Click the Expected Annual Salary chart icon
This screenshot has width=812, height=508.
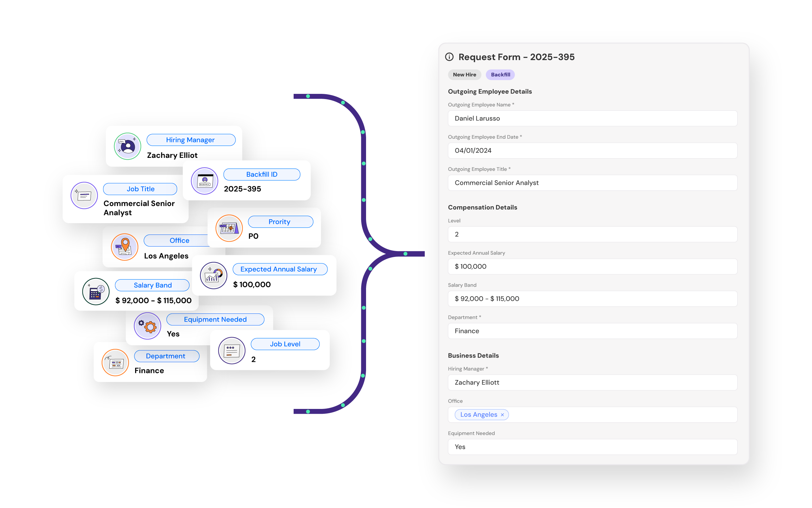(x=213, y=275)
